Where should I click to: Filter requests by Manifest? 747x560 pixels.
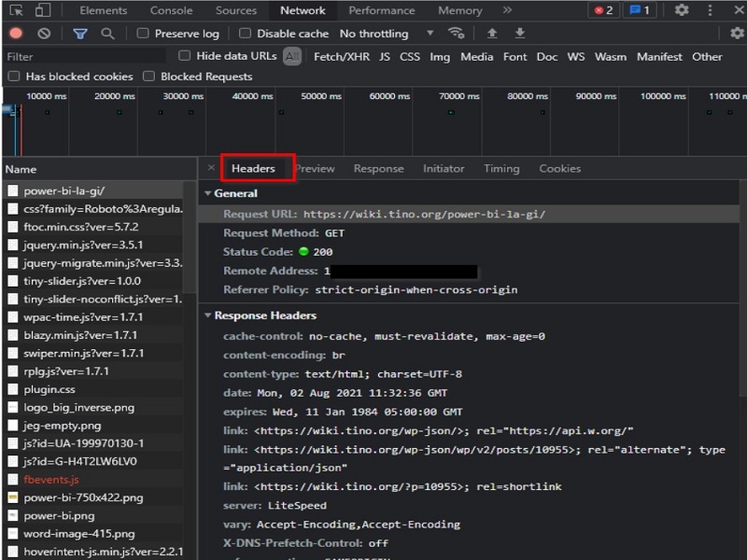tap(659, 57)
